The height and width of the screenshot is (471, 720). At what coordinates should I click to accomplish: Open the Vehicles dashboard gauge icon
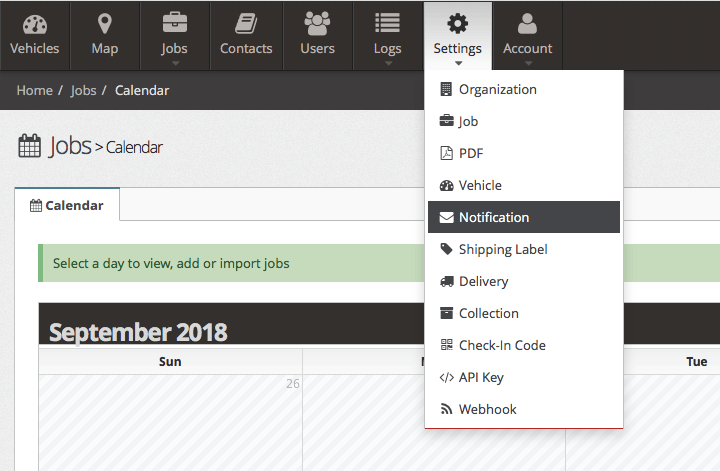(35, 24)
